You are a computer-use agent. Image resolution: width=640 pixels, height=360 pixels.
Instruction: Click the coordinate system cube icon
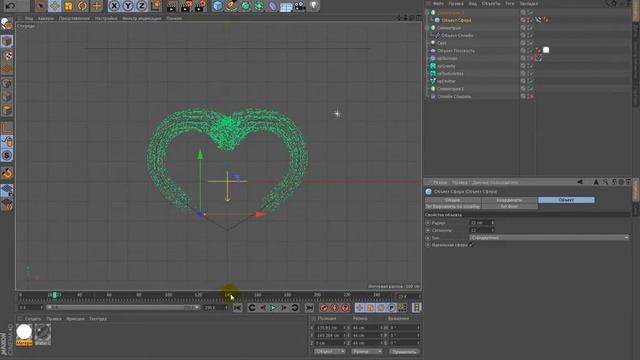[156, 6]
